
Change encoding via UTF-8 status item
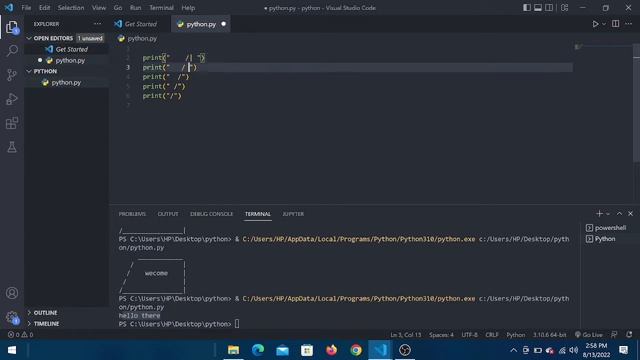[469, 335]
